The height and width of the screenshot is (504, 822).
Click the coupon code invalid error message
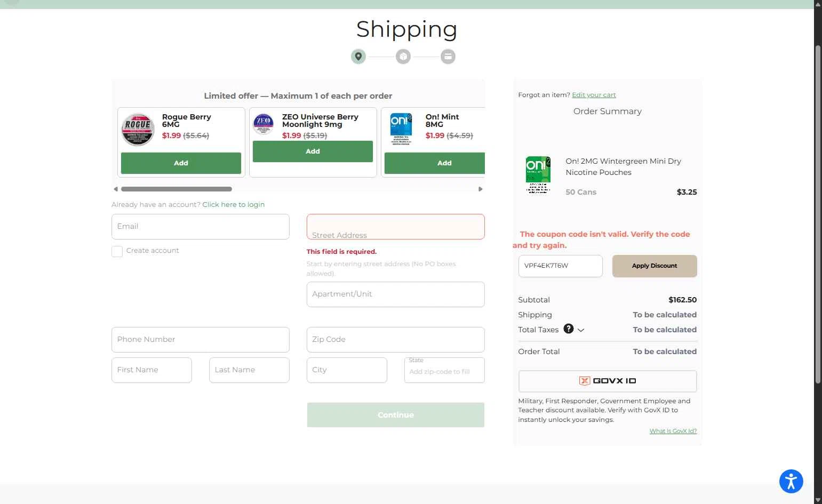pos(601,240)
